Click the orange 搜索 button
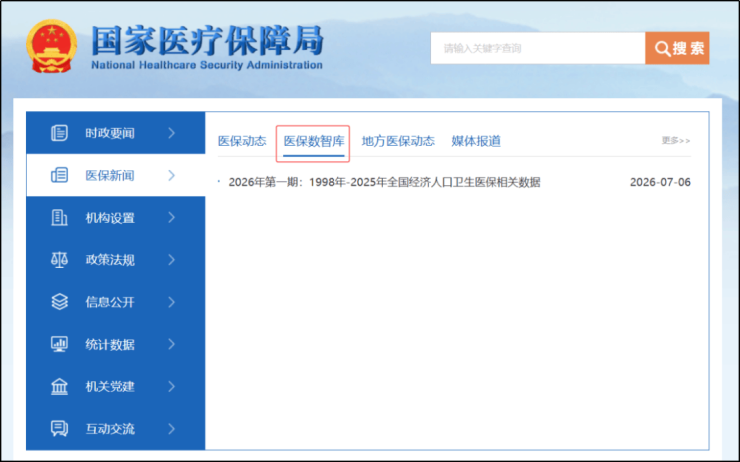This screenshot has height=462, width=740. tap(677, 48)
